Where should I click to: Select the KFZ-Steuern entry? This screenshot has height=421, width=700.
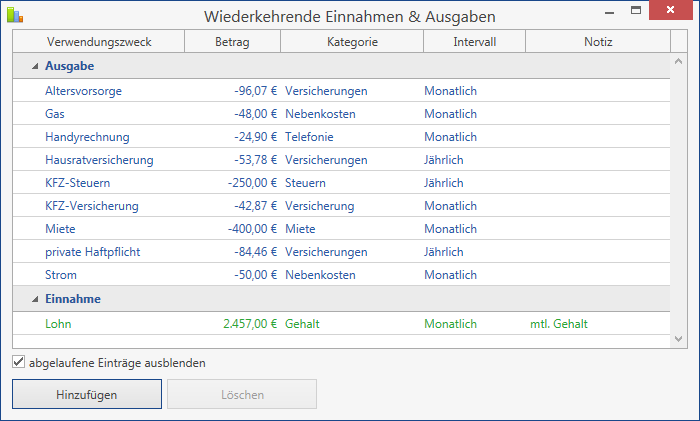coord(342,183)
